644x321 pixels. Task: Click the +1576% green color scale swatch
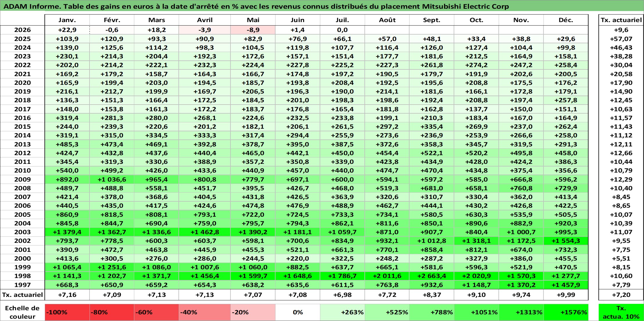click(566, 312)
